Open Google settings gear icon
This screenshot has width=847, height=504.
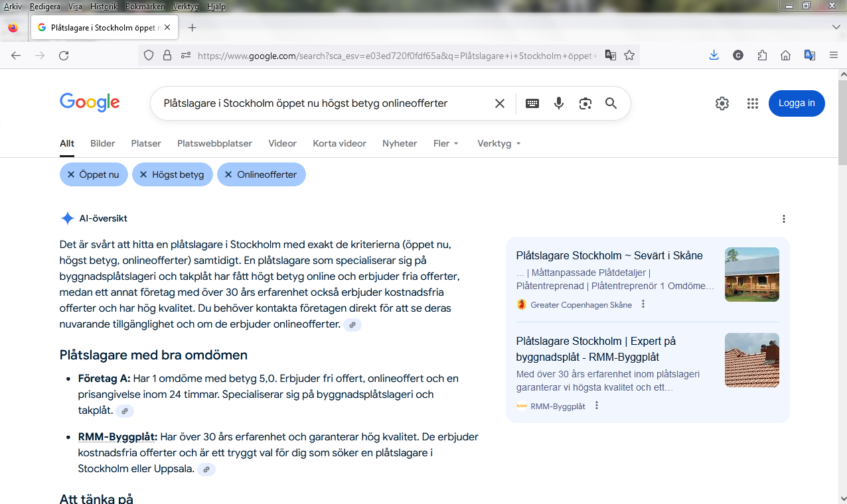(722, 103)
